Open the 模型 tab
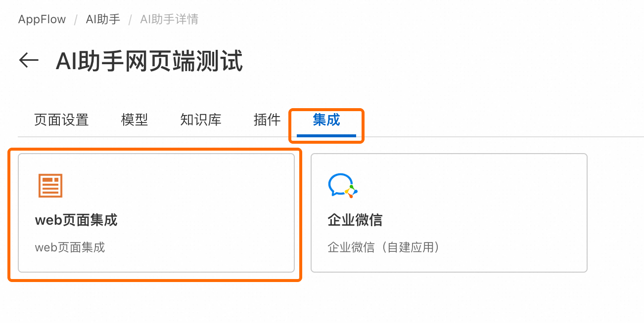The image size is (644, 323). (x=135, y=120)
